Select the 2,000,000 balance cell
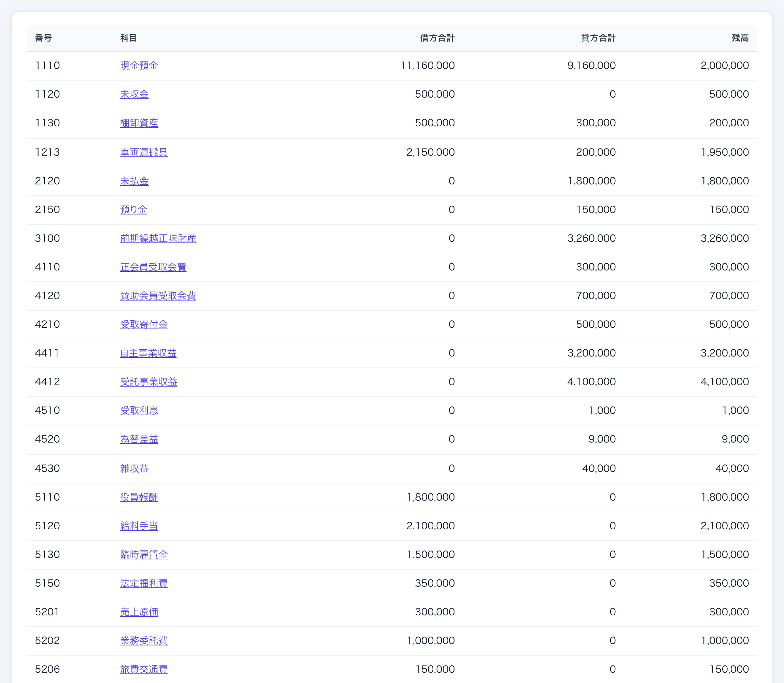Image resolution: width=784 pixels, height=683 pixels. pyautogui.click(x=725, y=66)
